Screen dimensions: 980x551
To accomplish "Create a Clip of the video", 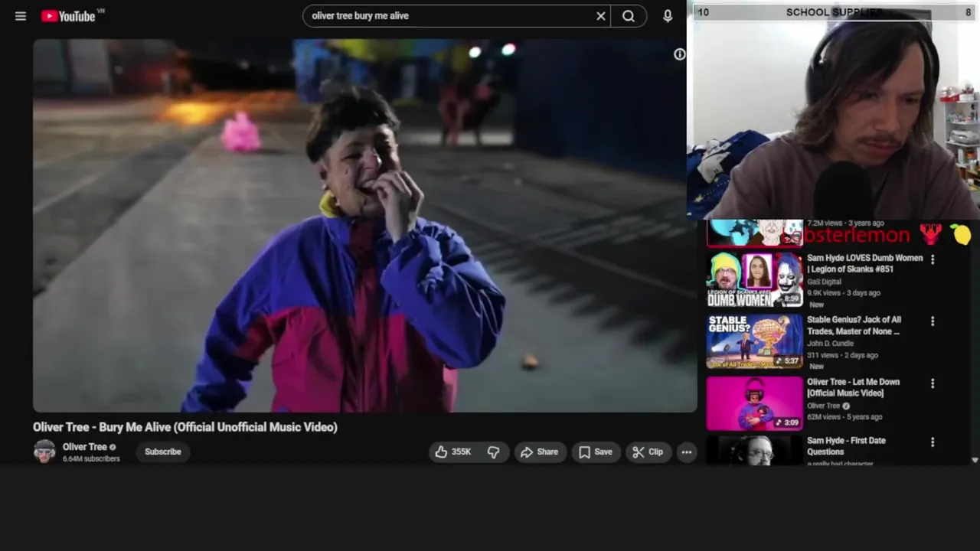I will pyautogui.click(x=648, y=452).
